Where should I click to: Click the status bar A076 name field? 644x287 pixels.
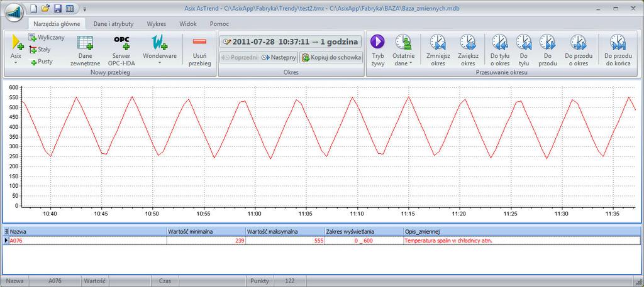[55, 281]
